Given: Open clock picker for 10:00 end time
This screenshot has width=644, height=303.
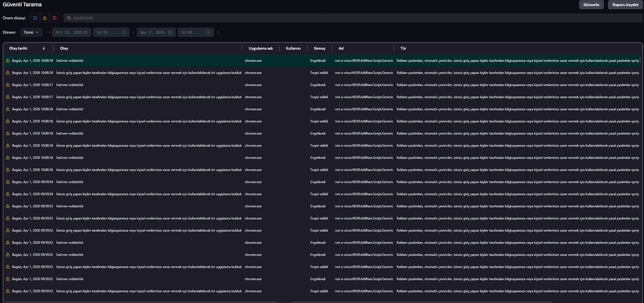Looking at the screenshot, I should [x=208, y=32].
